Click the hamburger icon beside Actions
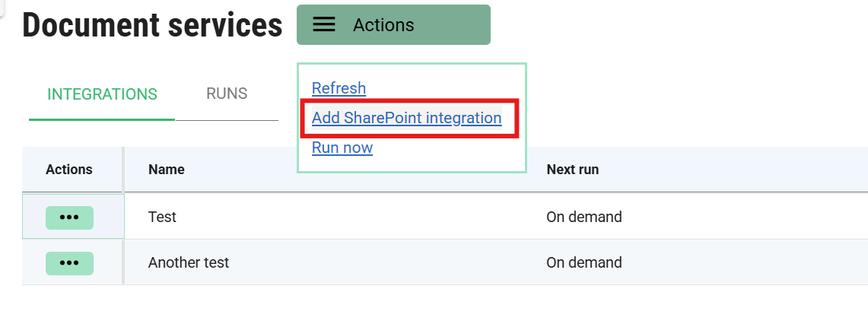Image resolution: width=868 pixels, height=327 pixels. click(324, 25)
